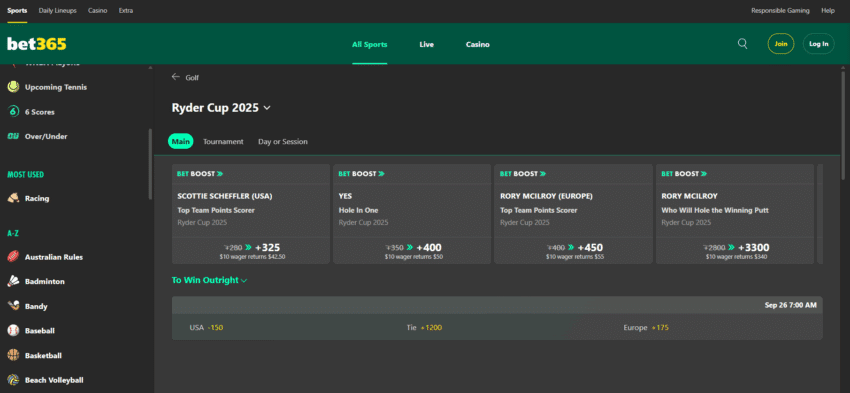Go to the Live section

click(427, 44)
